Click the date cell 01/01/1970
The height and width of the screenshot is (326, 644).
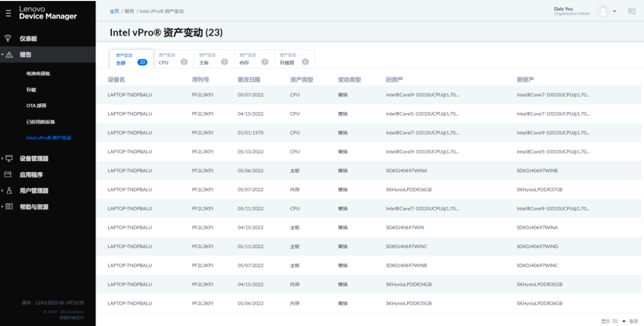coord(250,133)
